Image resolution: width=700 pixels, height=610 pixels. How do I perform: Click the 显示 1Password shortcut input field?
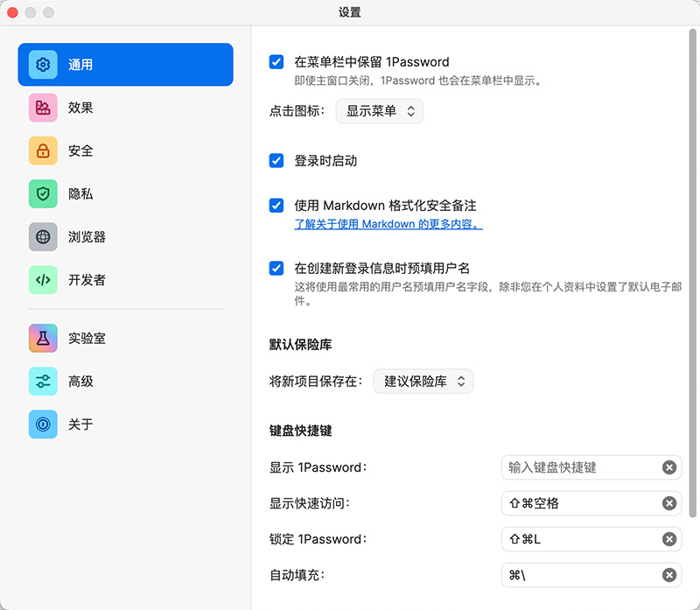tap(591, 467)
